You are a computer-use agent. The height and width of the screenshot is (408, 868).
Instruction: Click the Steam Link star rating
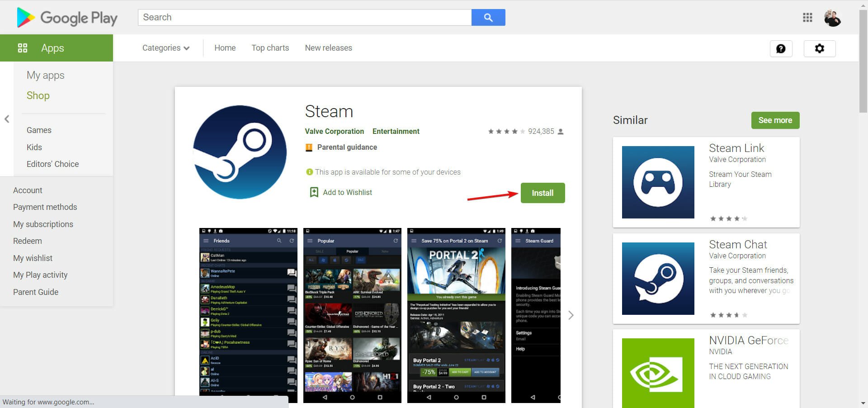point(728,218)
